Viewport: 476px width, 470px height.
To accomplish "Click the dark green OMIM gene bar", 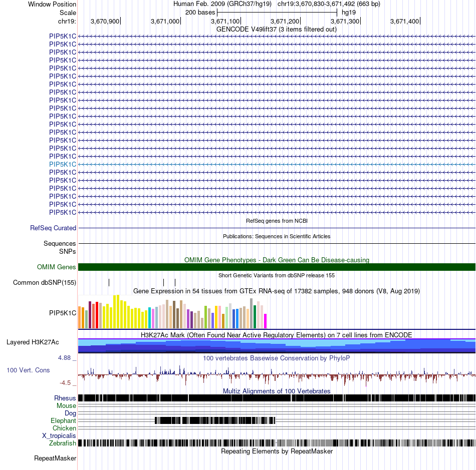I will tap(277, 267).
